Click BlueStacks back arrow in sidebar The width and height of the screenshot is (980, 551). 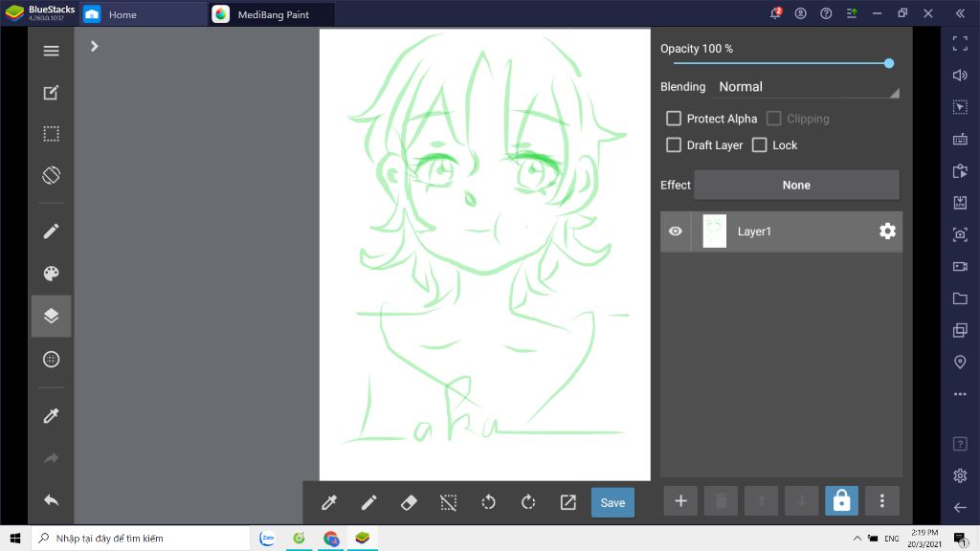point(960,507)
